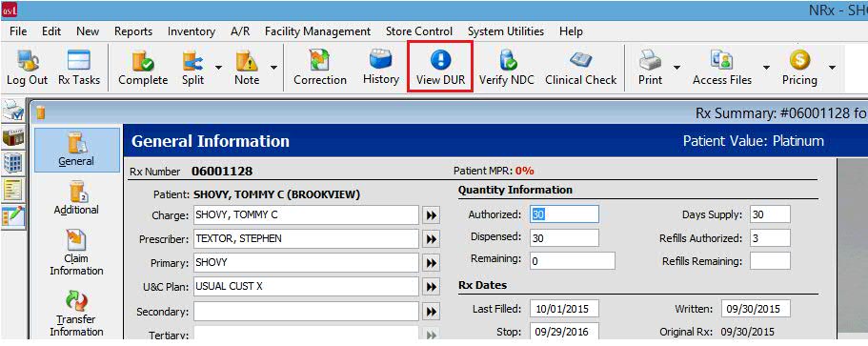Click the lookup arrow next to Secondary field
Screen dimensions: 868x346
[x=431, y=311]
